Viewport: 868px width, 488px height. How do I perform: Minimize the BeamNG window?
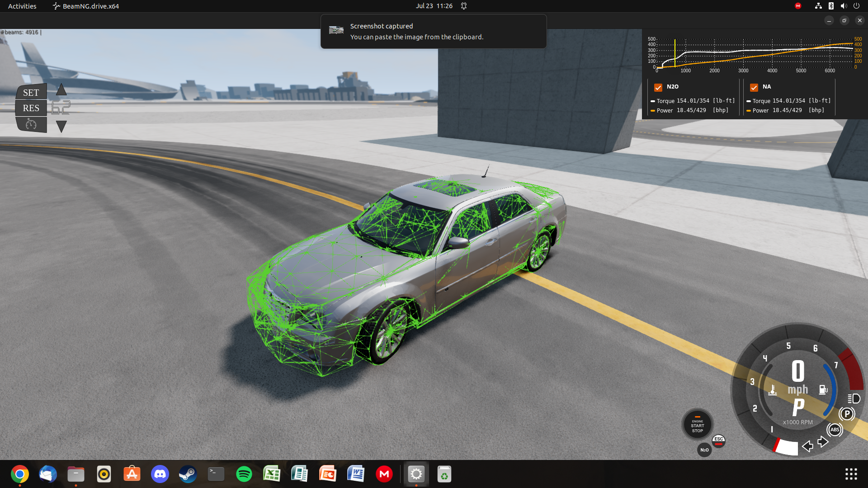829,20
